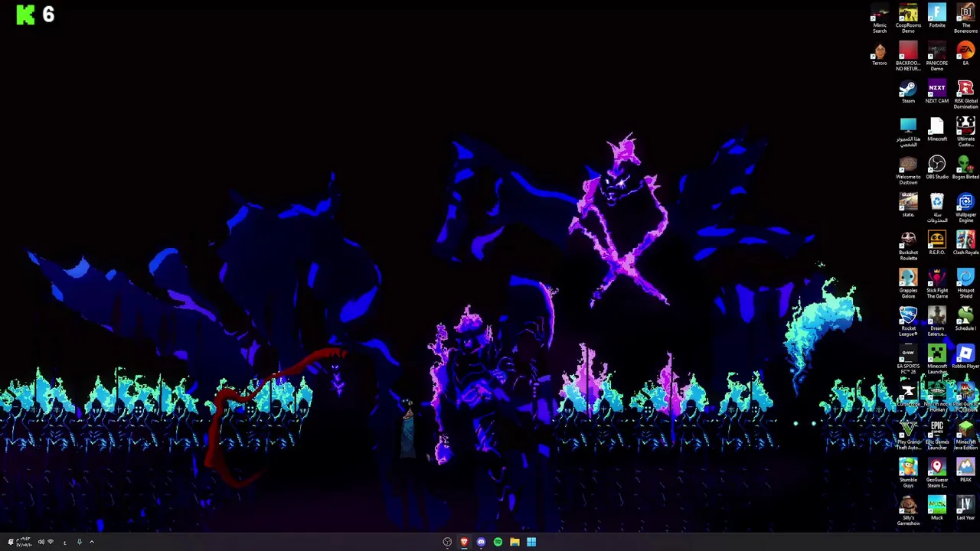Open File Explorer from the taskbar
Viewport: 980px width, 551px height.
point(514,542)
